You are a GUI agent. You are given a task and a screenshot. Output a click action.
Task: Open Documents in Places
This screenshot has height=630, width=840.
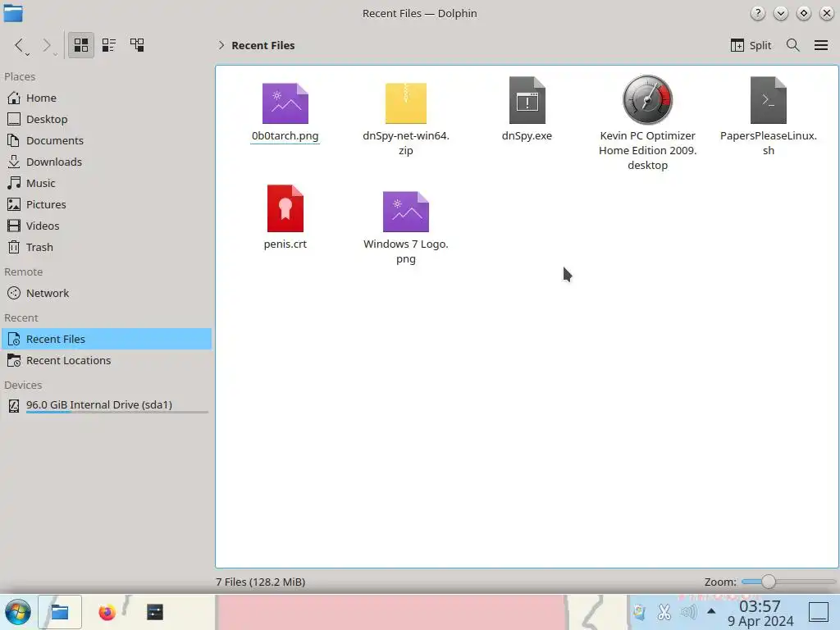(106, 141)
